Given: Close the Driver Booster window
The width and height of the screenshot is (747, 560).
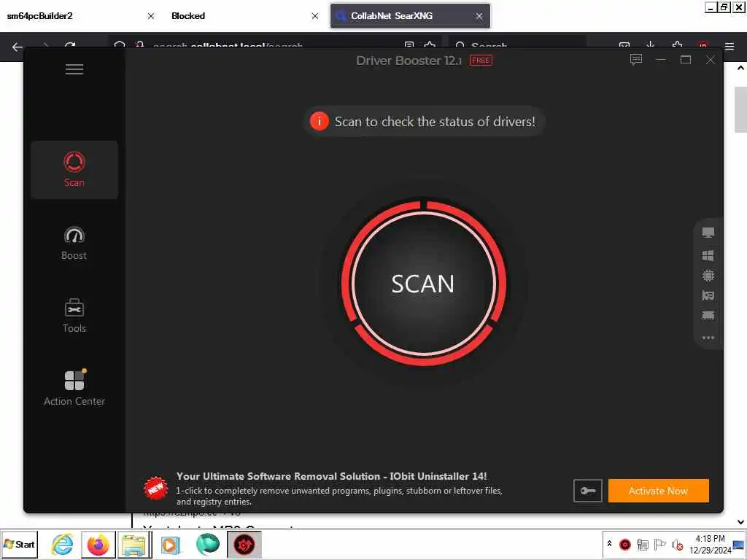Looking at the screenshot, I should pyautogui.click(x=711, y=60).
